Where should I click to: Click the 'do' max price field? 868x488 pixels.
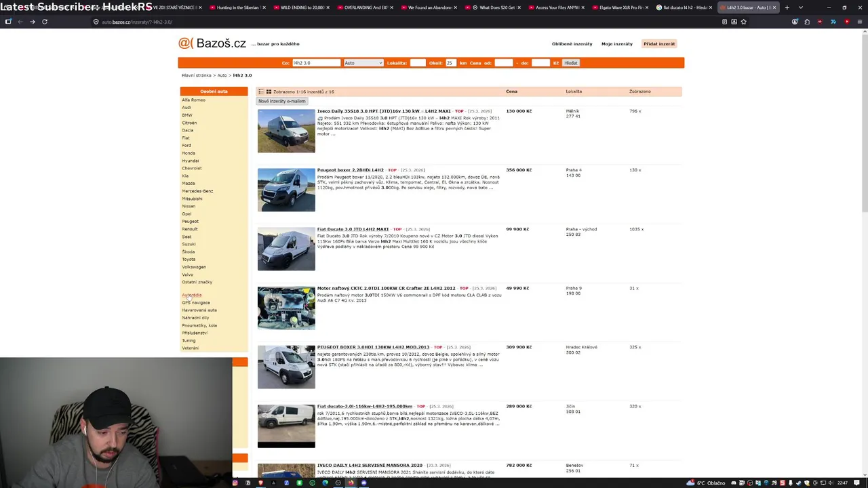pyautogui.click(x=540, y=63)
